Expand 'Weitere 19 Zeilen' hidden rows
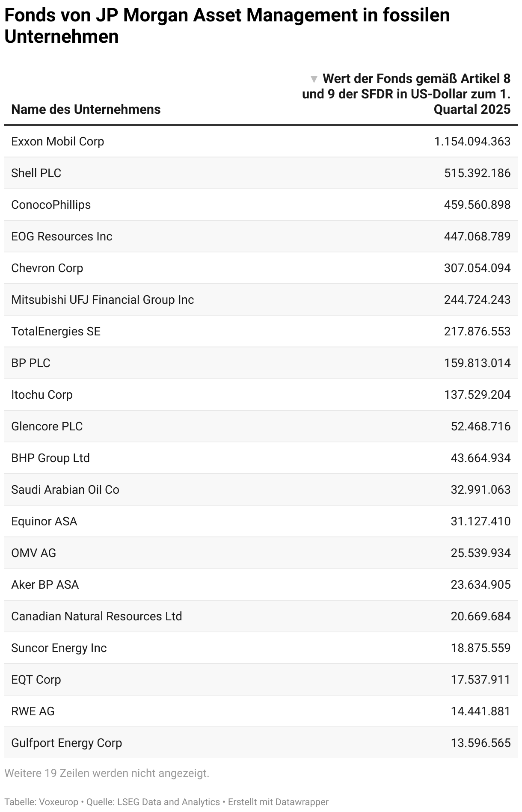The height and width of the screenshot is (812, 522). pyautogui.click(x=107, y=773)
